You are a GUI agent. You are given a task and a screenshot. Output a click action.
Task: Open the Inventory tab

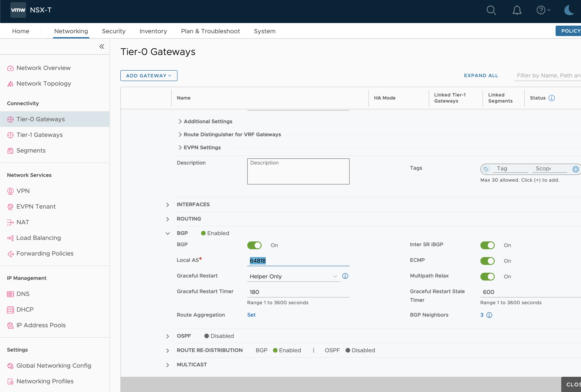(x=153, y=31)
